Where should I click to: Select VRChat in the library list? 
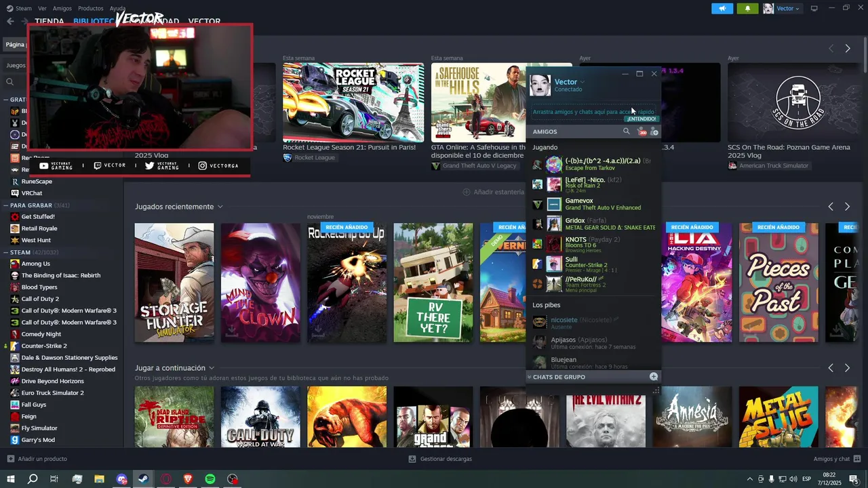[x=32, y=193]
